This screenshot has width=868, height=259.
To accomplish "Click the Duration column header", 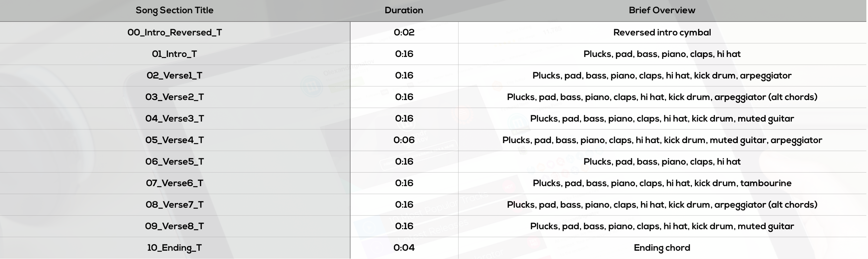I will pos(404,11).
